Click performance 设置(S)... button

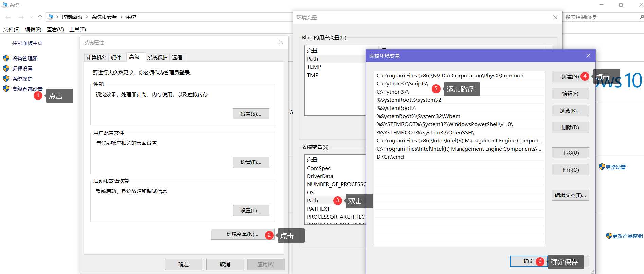tap(251, 114)
